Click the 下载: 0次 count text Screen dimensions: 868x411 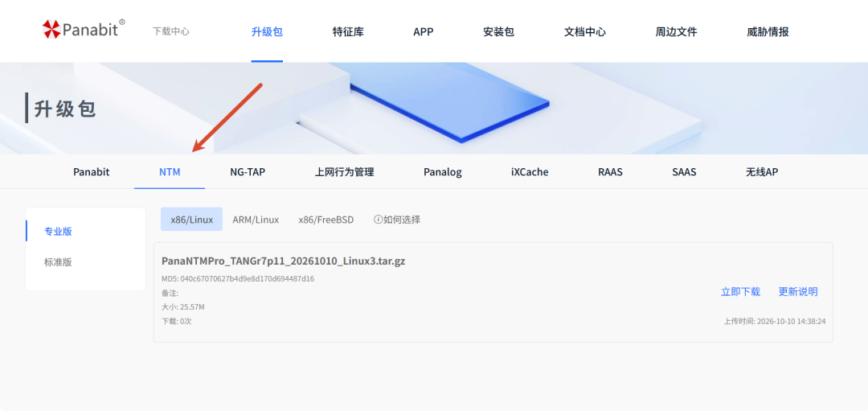point(177,321)
